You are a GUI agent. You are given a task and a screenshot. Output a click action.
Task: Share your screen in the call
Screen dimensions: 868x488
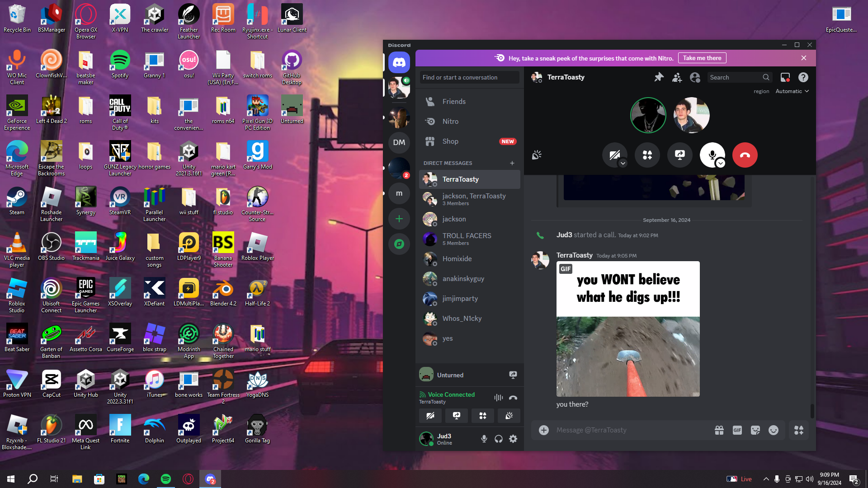679,155
